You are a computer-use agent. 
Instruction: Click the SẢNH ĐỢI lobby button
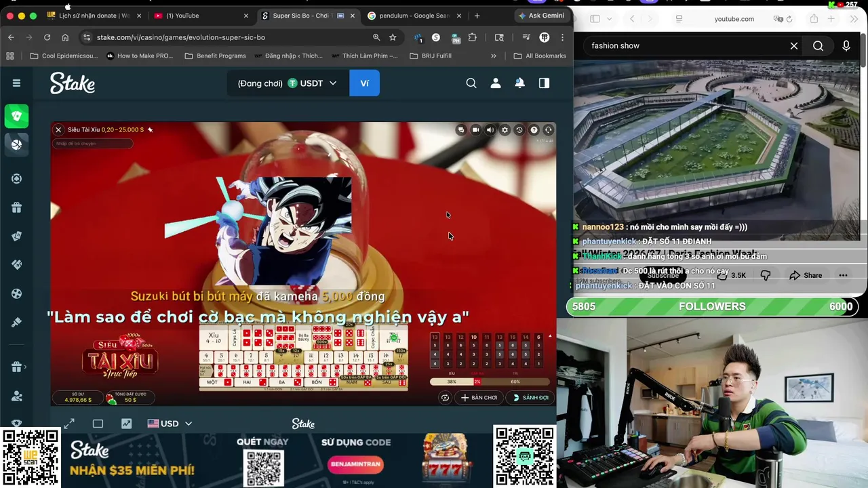[530, 398]
